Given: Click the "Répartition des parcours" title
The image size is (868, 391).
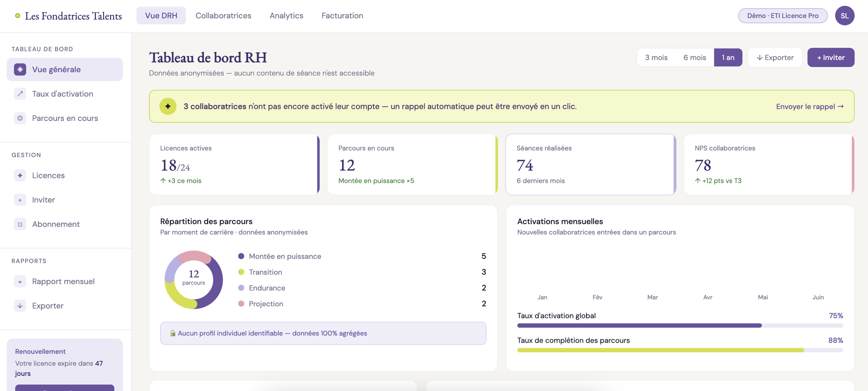Looking at the screenshot, I should (206, 221).
